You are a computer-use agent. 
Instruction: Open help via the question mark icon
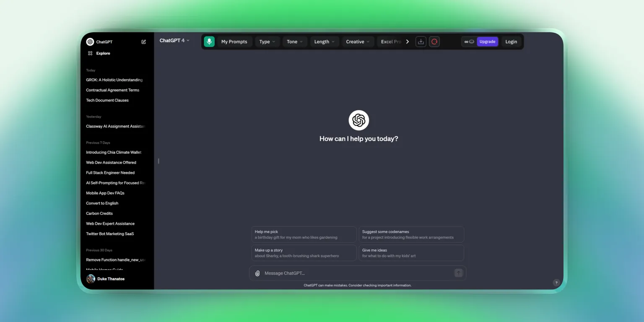pyautogui.click(x=556, y=283)
